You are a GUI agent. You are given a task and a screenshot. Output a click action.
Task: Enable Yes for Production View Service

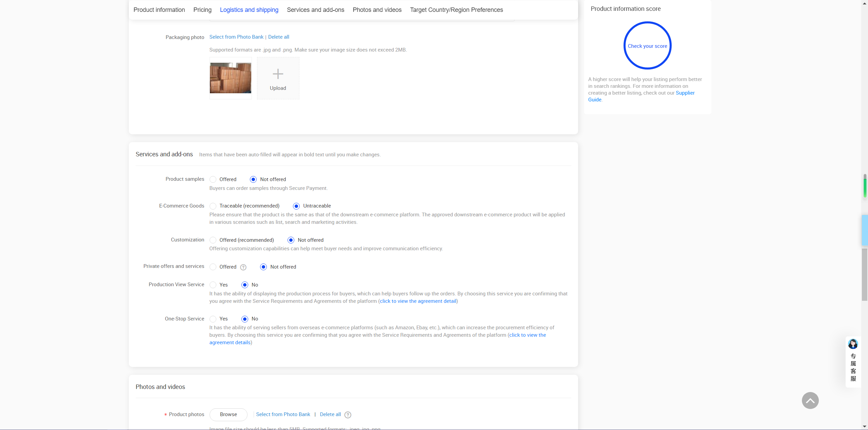[213, 285]
